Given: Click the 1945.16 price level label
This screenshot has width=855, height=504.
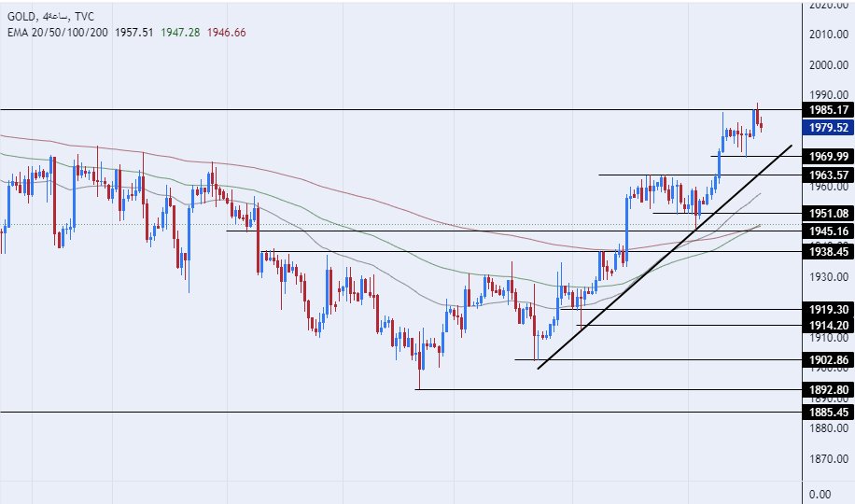Looking at the screenshot, I should (x=829, y=231).
